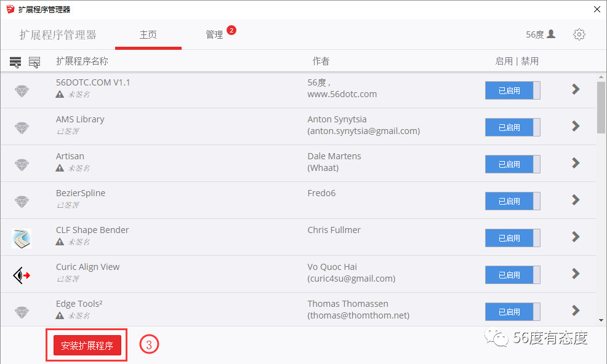
Task: Open the settings gear icon
Action: pyautogui.click(x=579, y=34)
